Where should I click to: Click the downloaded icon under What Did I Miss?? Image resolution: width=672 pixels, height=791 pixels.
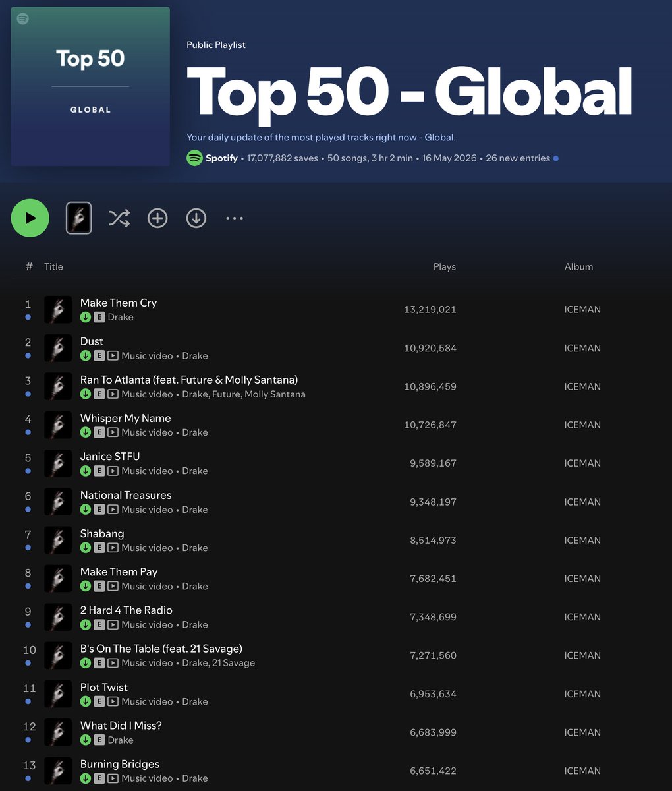[86, 740]
